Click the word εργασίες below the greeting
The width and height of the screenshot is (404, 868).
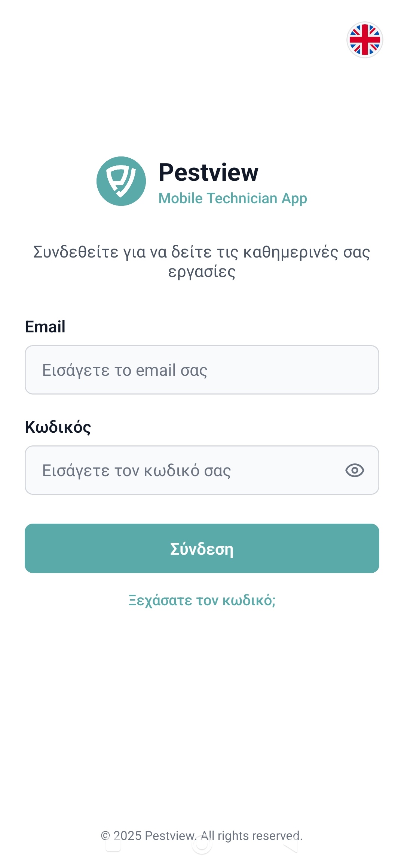pyautogui.click(x=202, y=272)
